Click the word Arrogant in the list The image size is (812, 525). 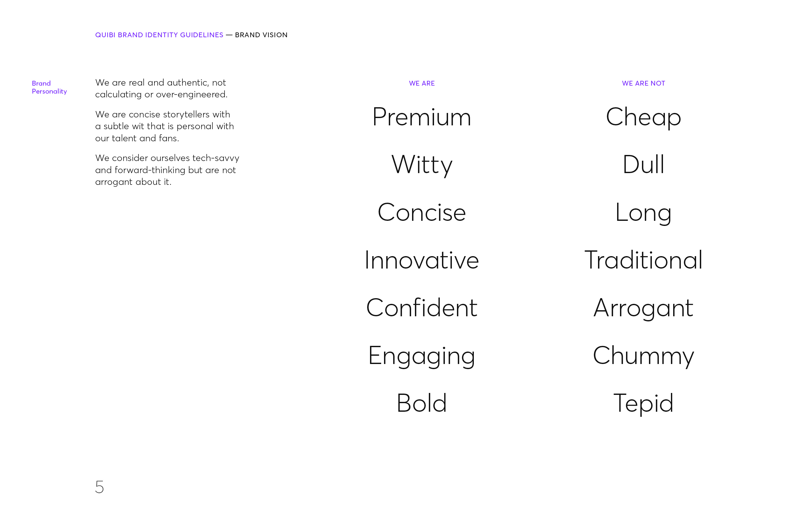click(644, 309)
